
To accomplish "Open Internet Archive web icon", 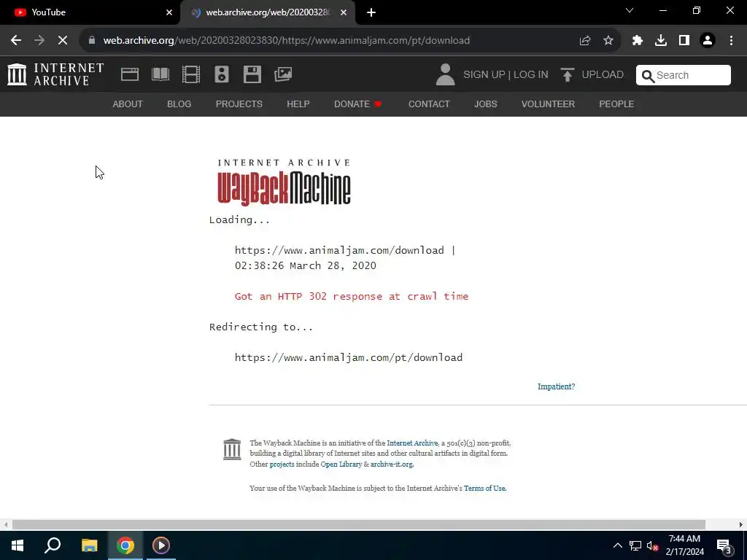I will pos(130,74).
